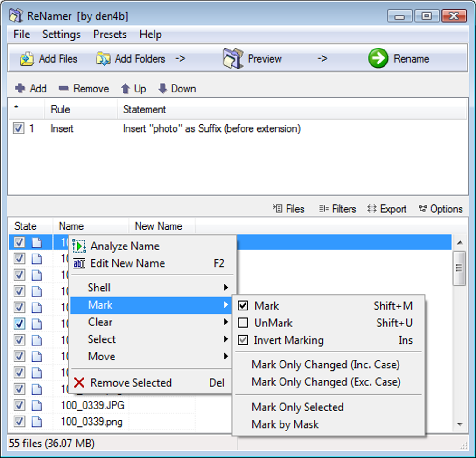Viewport: 476px width, 458px height.
Task: Click the ReNamer app icon in title bar
Action: (x=16, y=16)
